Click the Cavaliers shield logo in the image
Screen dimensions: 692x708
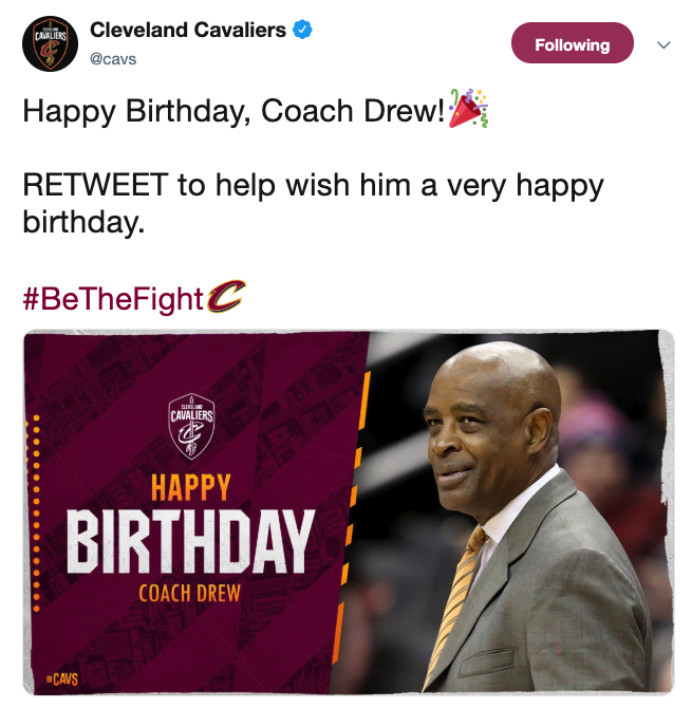click(192, 426)
